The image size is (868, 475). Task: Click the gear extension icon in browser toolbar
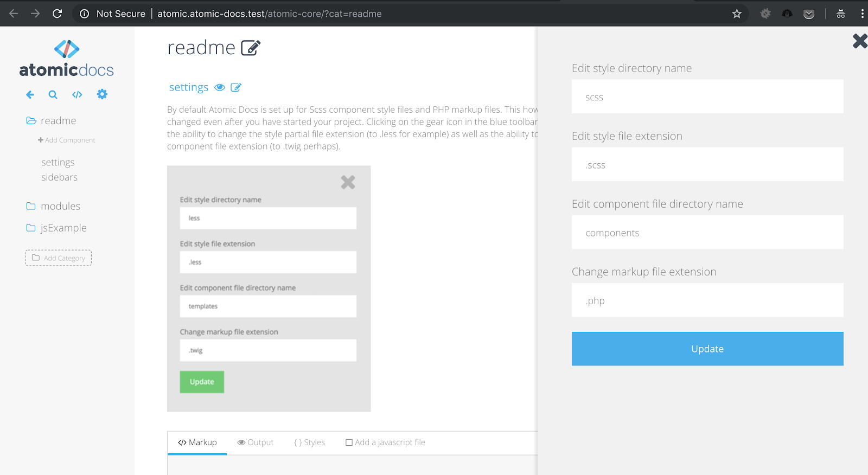765,14
